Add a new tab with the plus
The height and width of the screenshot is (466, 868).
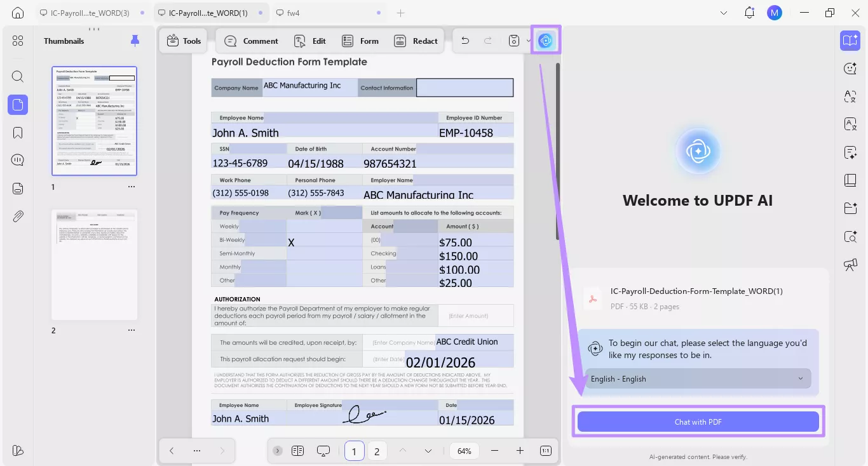400,13
